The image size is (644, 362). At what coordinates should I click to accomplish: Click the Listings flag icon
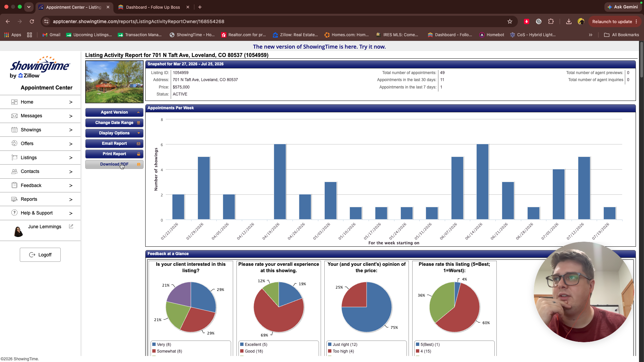14,158
